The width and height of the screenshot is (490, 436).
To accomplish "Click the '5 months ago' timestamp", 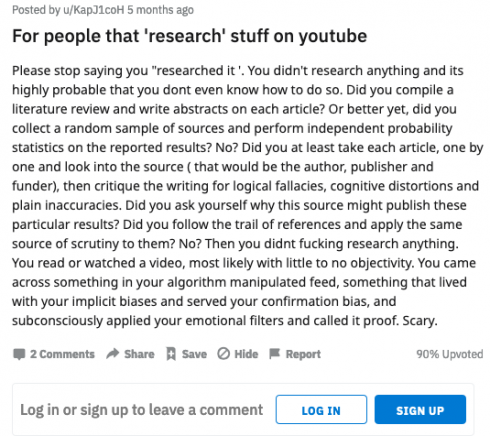I will (x=160, y=10).
